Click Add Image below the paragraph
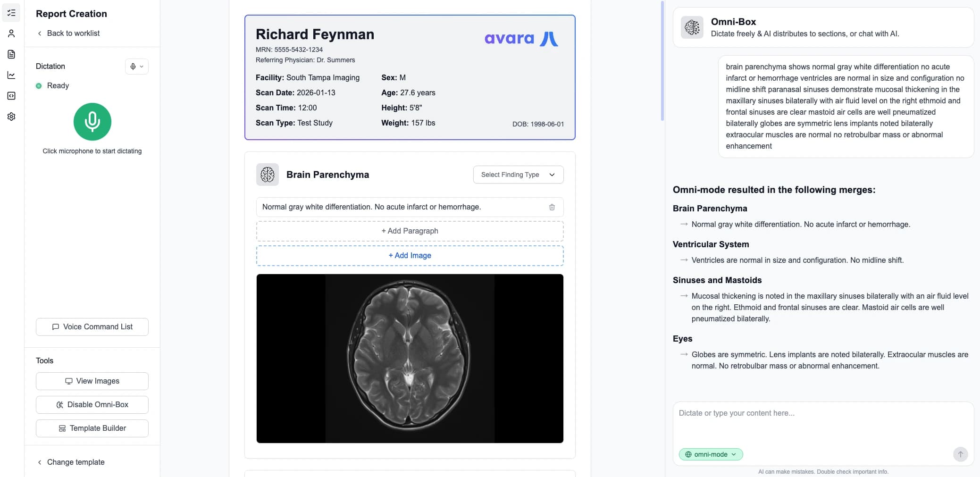This screenshot has height=477, width=980. 409,255
